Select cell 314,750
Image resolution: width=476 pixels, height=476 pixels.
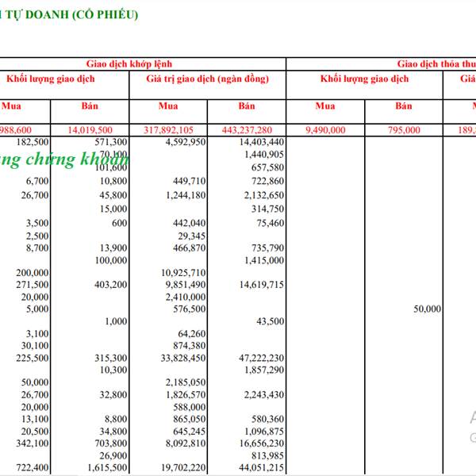268,209
